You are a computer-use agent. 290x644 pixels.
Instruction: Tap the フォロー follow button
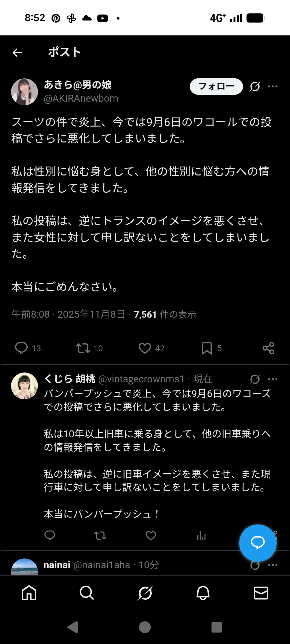(x=216, y=86)
